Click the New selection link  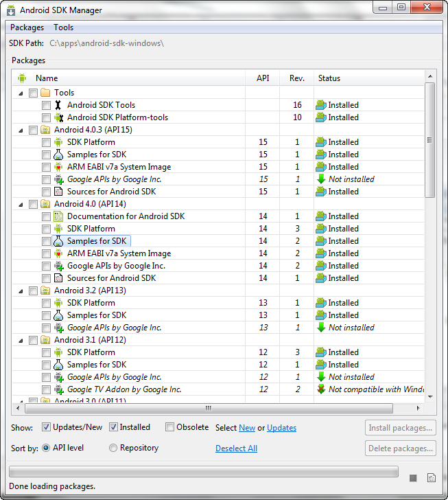[247, 428]
